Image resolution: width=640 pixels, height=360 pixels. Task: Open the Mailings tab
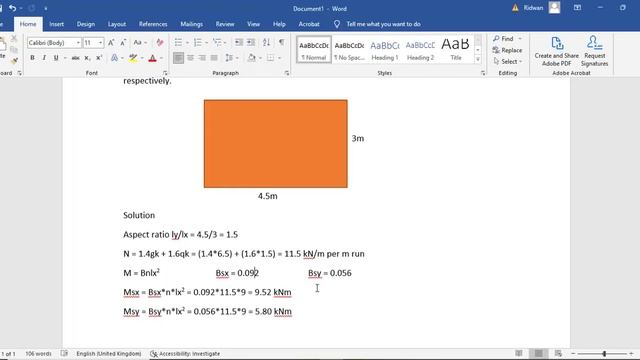[x=191, y=24]
